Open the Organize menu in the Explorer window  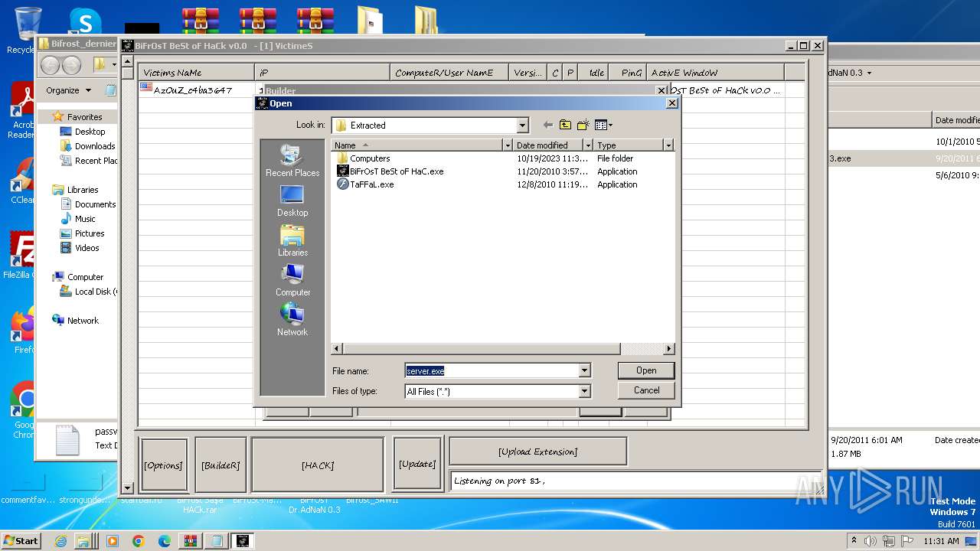68,90
